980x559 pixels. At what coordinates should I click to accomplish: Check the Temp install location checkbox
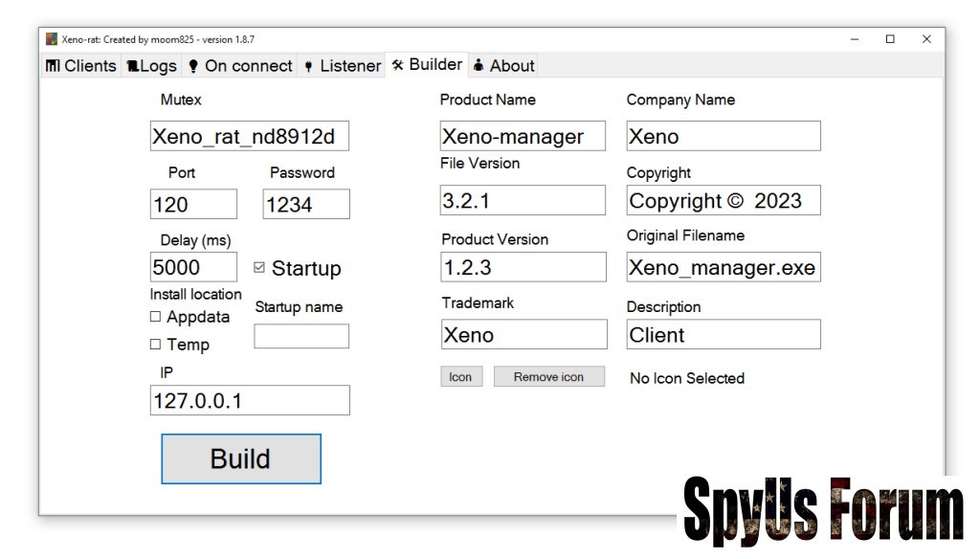(x=155, y=344)
